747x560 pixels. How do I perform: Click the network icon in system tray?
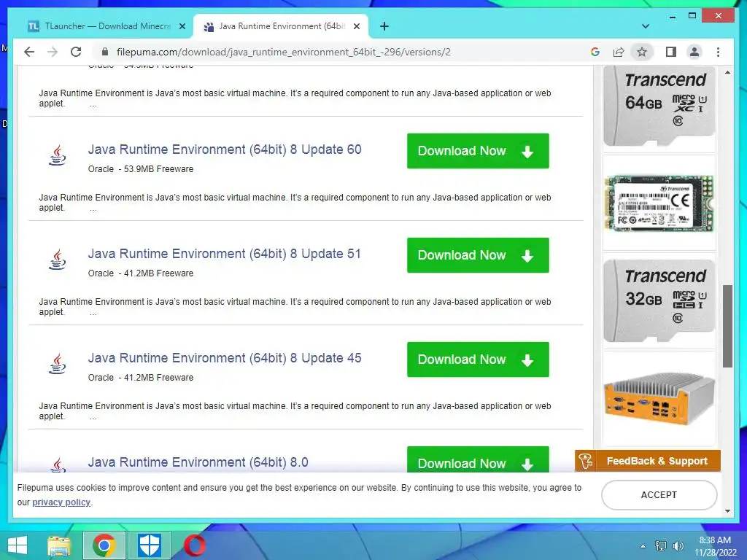(x=661, y=546)
